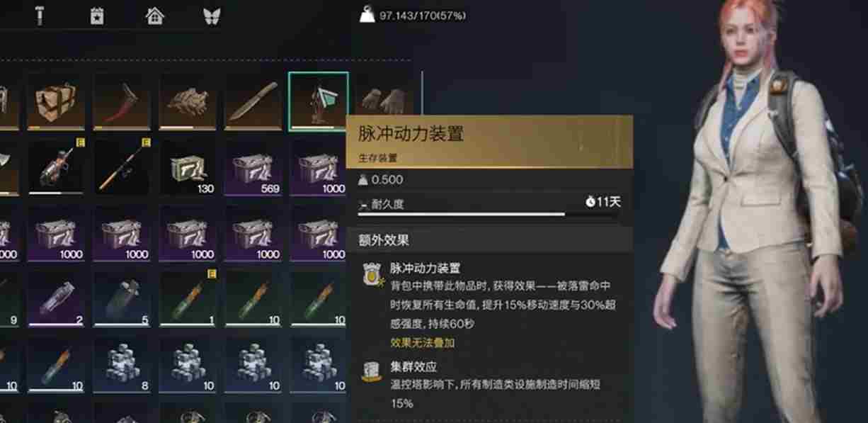The height and width of the screenshot is (423, 868).
Task: Select the purple item with count 2
Action: (56, 298)
